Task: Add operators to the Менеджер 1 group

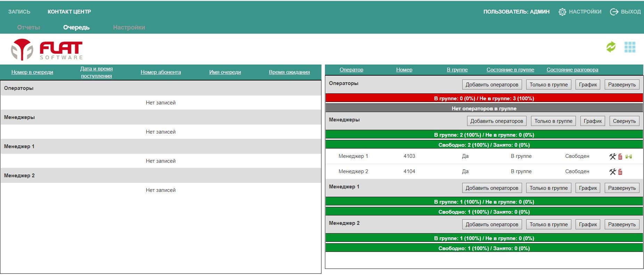Action: 492,188
